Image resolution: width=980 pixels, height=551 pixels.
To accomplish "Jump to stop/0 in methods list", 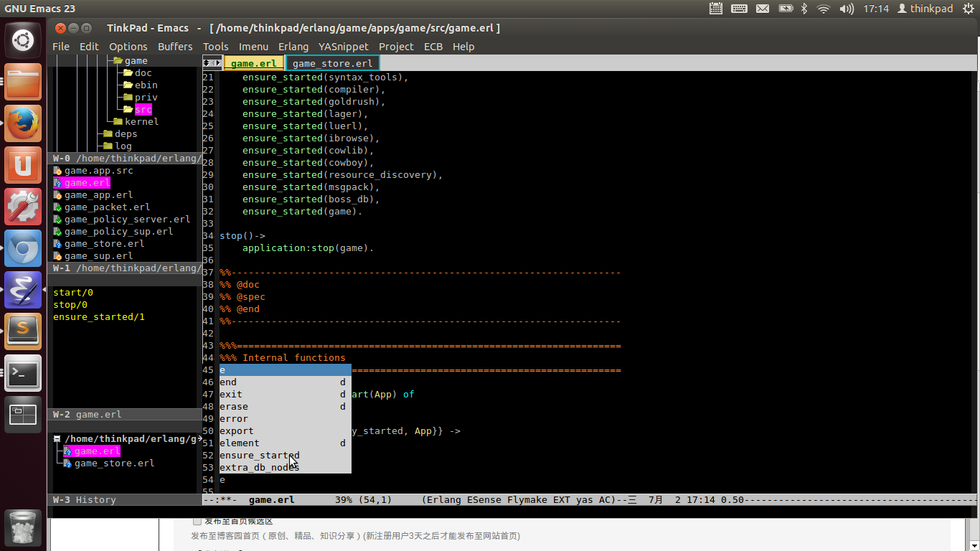I will [x=70, y=305].
